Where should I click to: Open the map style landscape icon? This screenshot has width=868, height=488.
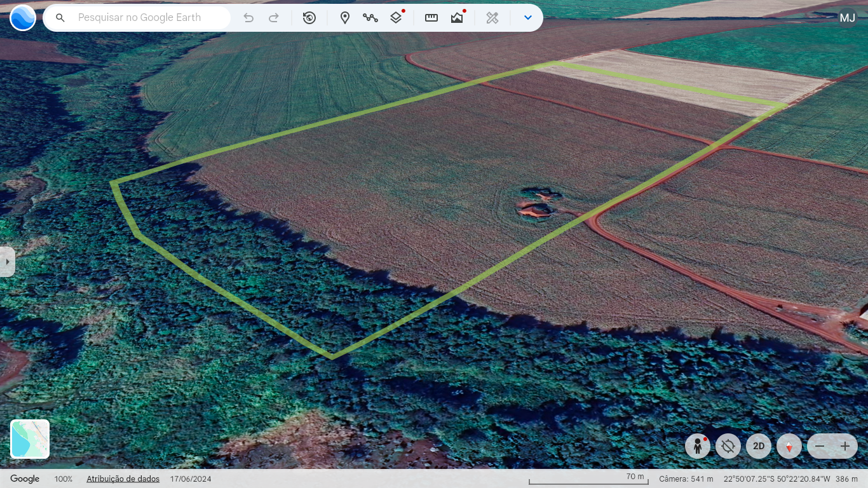(457, 18)
